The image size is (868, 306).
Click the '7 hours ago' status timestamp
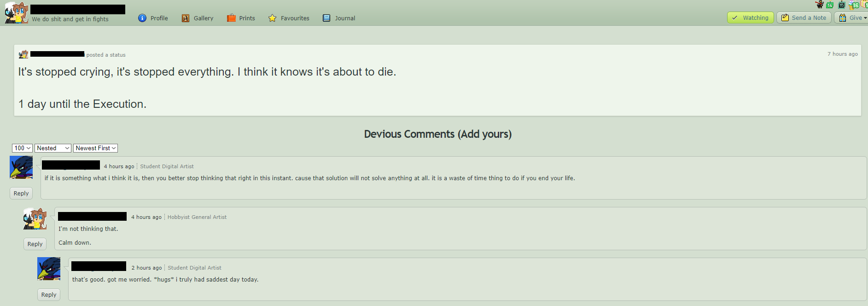842,54
